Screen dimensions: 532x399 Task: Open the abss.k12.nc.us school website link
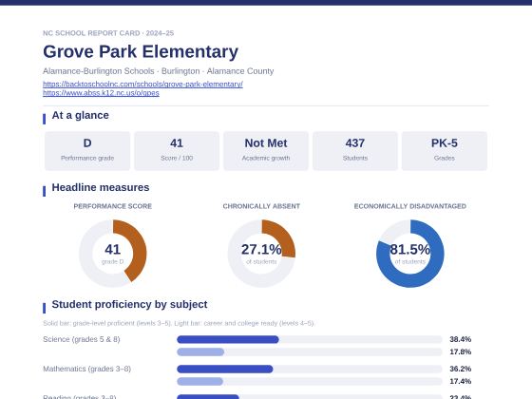tap(101, 93)
